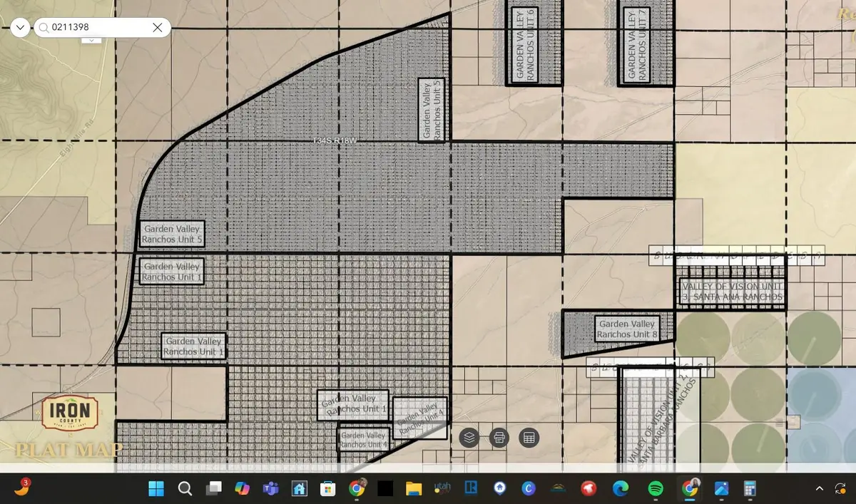The width and height of the screenshot is (856, 504).
Task: Select the Garden Valley Ranchos Unit 8 label
Action: pyautogui.click(x=627, y=329)
